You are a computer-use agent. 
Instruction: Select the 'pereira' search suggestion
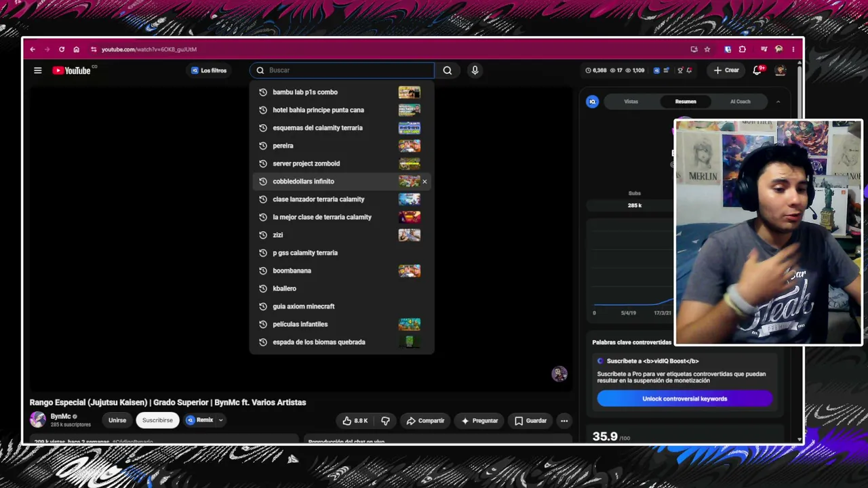342,146
